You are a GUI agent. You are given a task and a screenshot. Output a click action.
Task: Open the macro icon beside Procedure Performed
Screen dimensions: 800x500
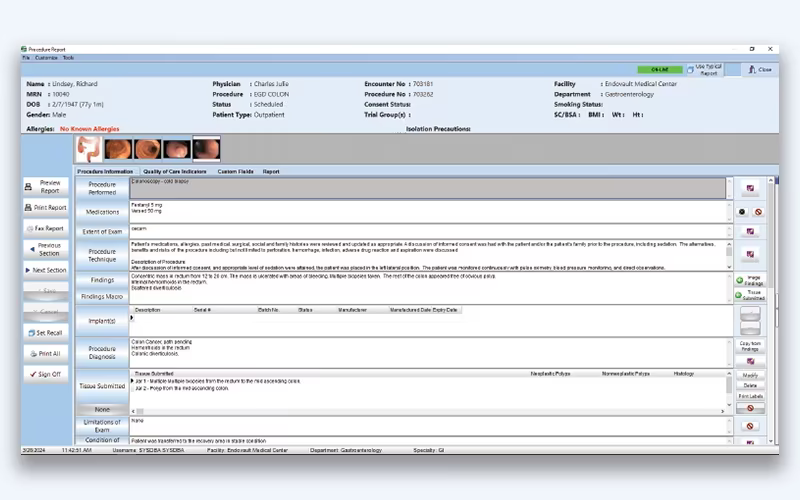click(750, 188)
